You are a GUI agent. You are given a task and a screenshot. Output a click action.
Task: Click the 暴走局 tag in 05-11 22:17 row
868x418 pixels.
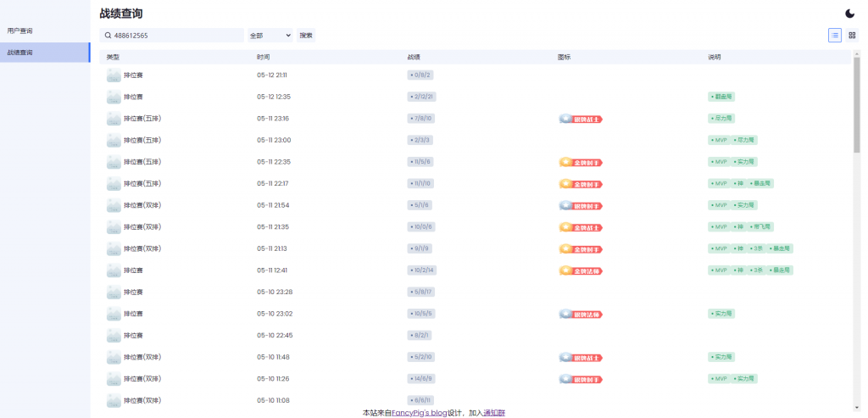tap(760, 184)
